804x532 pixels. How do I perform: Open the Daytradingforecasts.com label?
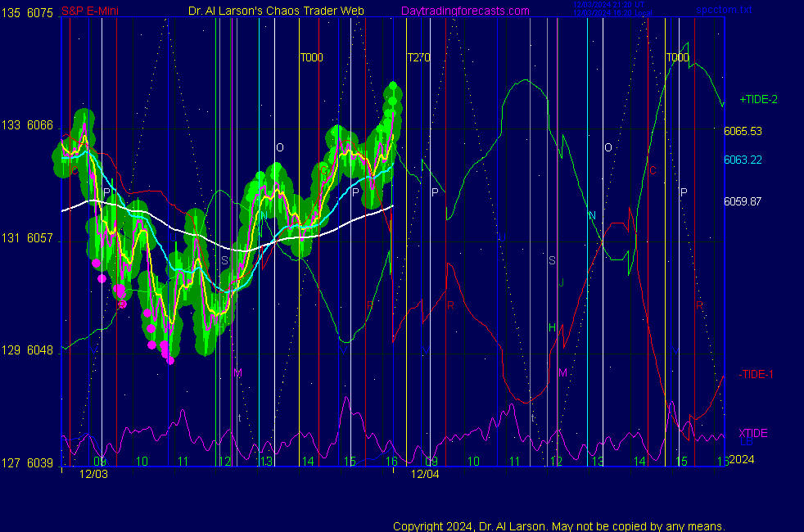coord(465,11)
